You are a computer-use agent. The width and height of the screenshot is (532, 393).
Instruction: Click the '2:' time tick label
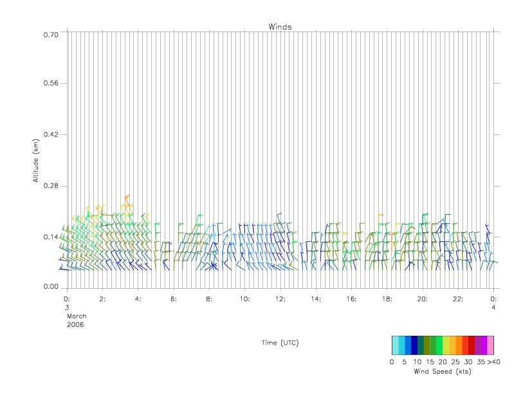pos(102,299)
